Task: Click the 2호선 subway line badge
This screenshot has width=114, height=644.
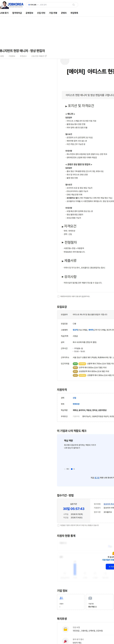Action: (x=75, y=364)
